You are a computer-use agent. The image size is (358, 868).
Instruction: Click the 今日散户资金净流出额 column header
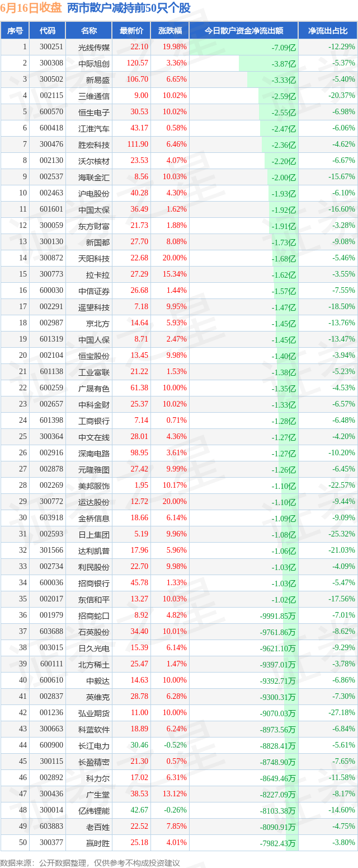[x=243, y=31]
